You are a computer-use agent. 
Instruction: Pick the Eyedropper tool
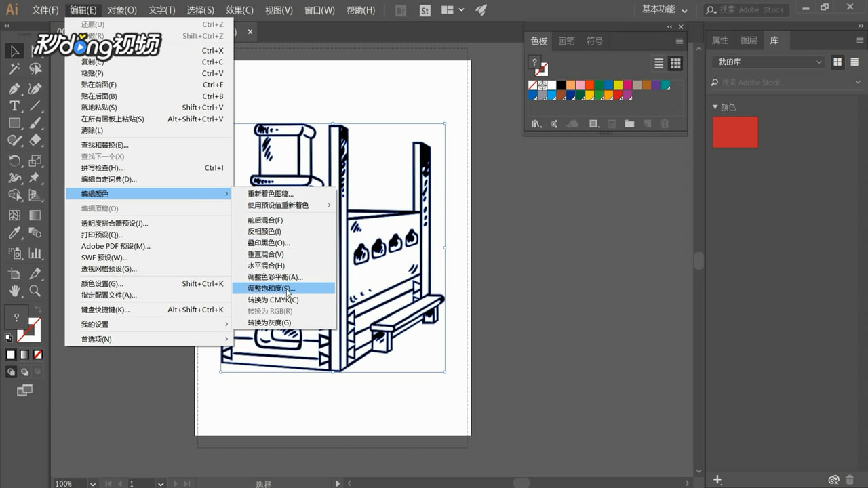(x=14, y=233)
